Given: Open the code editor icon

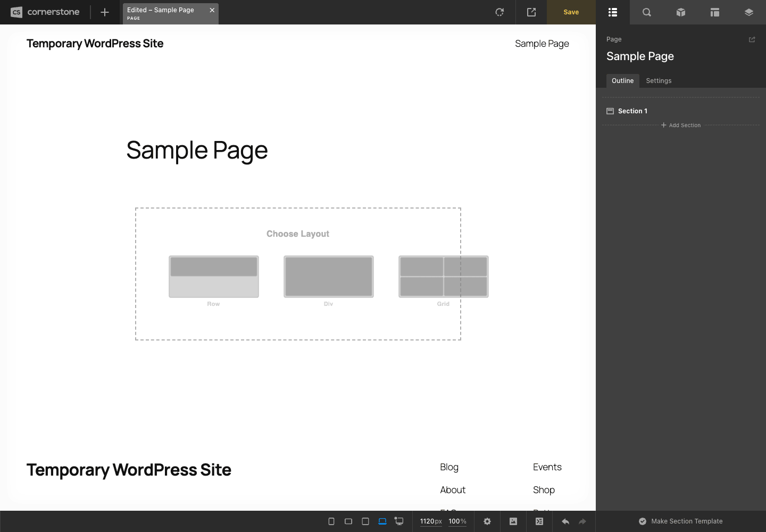Looking at the screenshot, I should [x=539, y=521].
